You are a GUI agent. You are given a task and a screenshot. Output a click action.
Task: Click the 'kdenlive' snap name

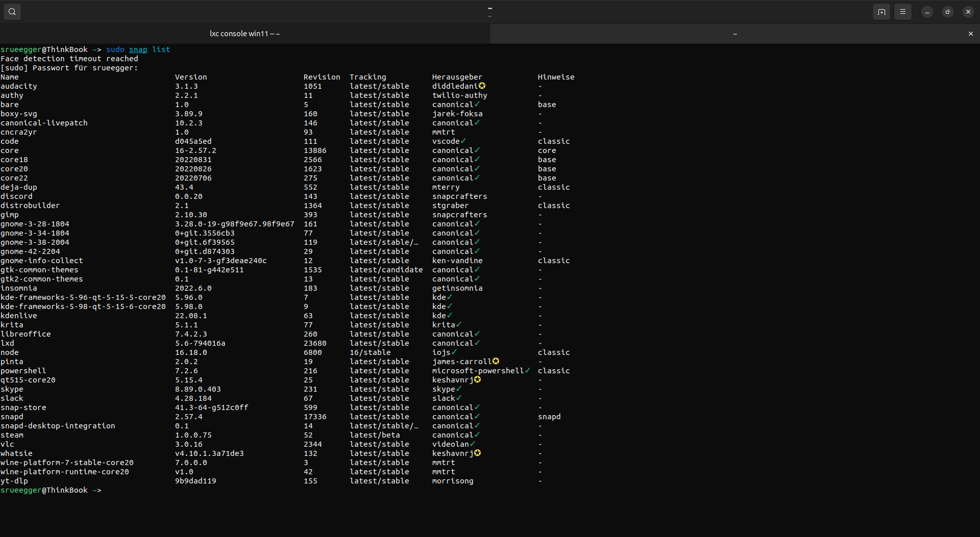(x=19, y=316)
